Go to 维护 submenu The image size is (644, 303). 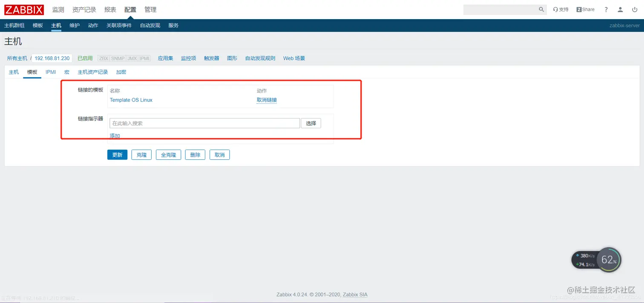[x=75, y=26]
